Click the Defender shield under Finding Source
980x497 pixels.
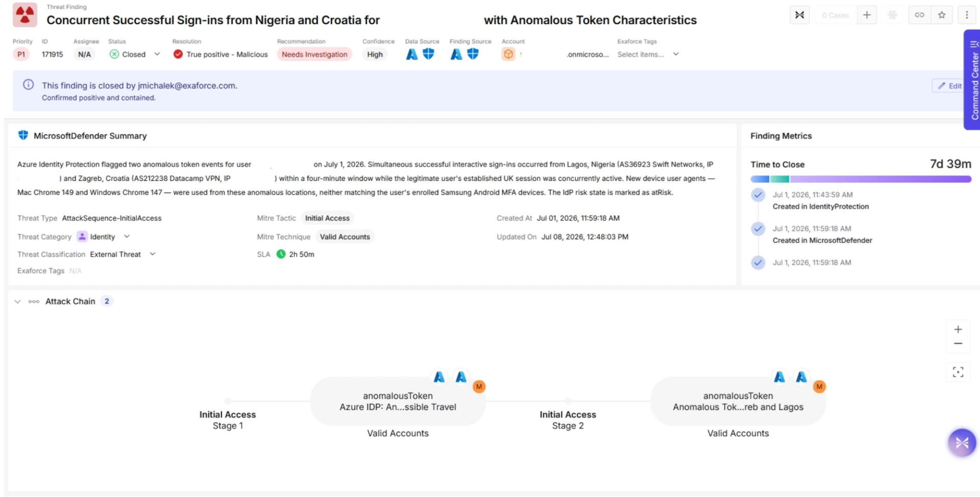point(473,54)
